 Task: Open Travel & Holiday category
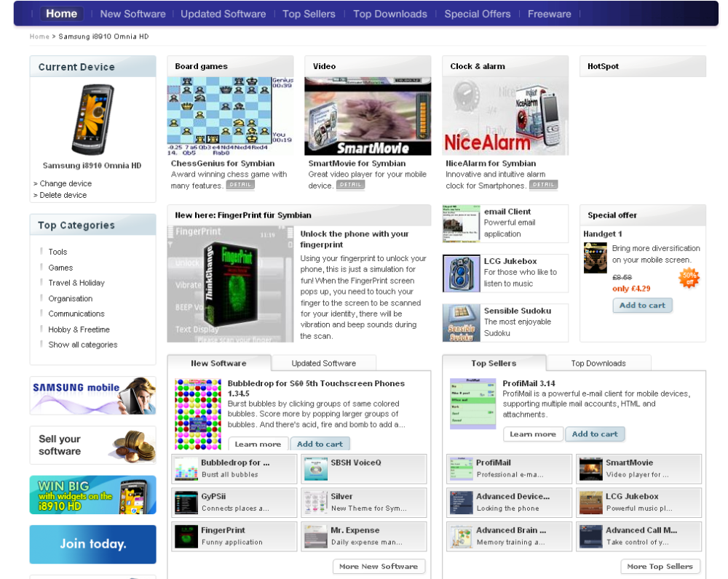(76, 282)
